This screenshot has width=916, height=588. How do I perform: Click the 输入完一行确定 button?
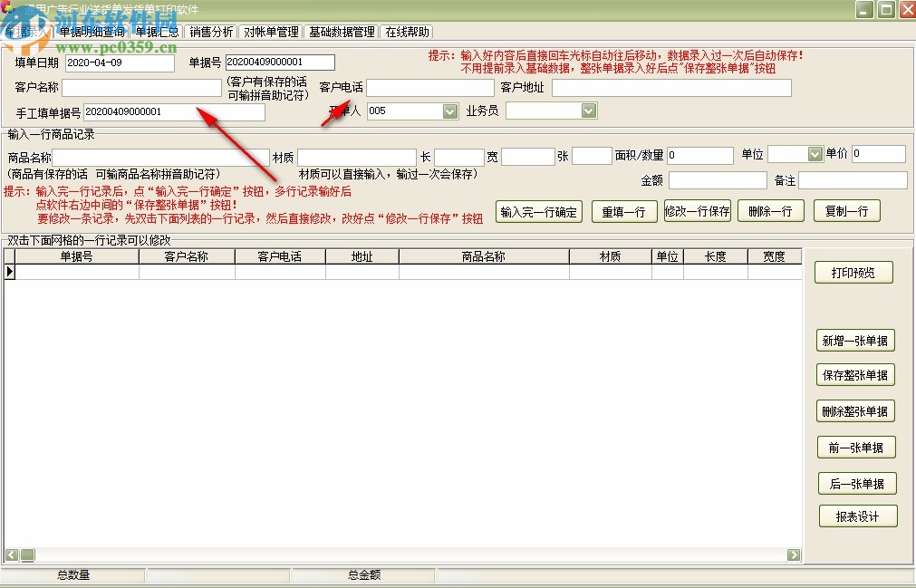click(538, 211)
